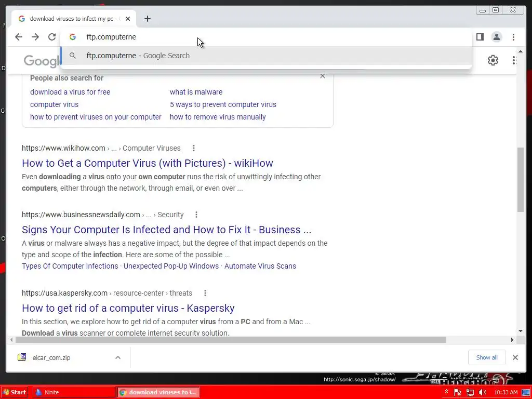Click the show desktop tray icon

click(526, 392)
